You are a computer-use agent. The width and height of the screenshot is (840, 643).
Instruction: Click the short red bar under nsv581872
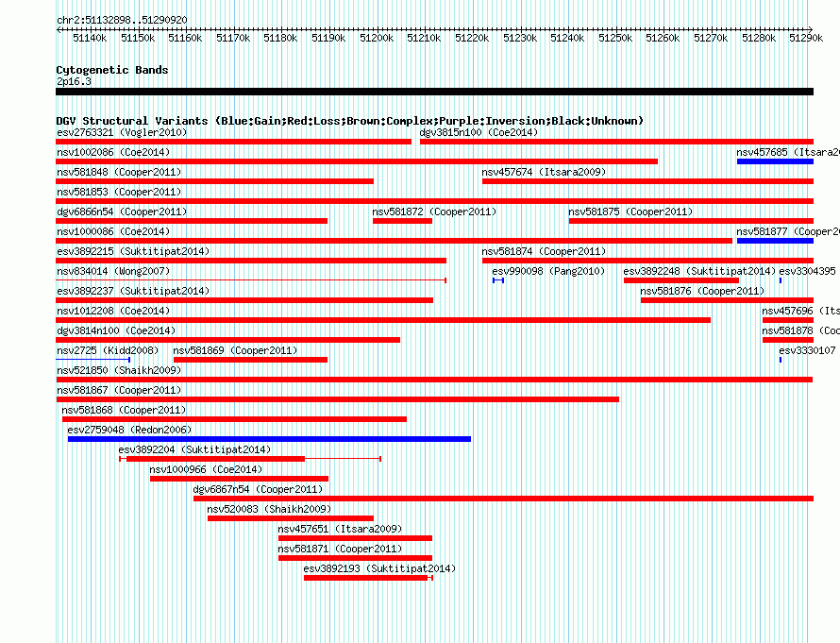point(402,221)
